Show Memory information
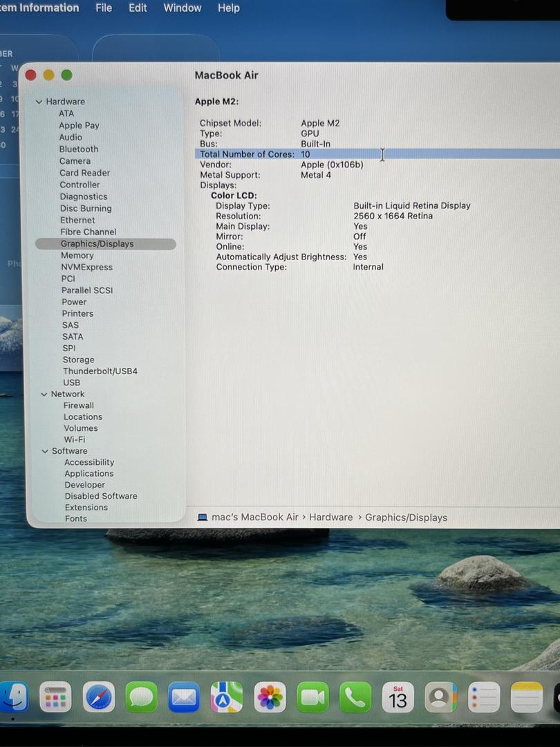The image size is (560, 747). click(x=77, y=256)
